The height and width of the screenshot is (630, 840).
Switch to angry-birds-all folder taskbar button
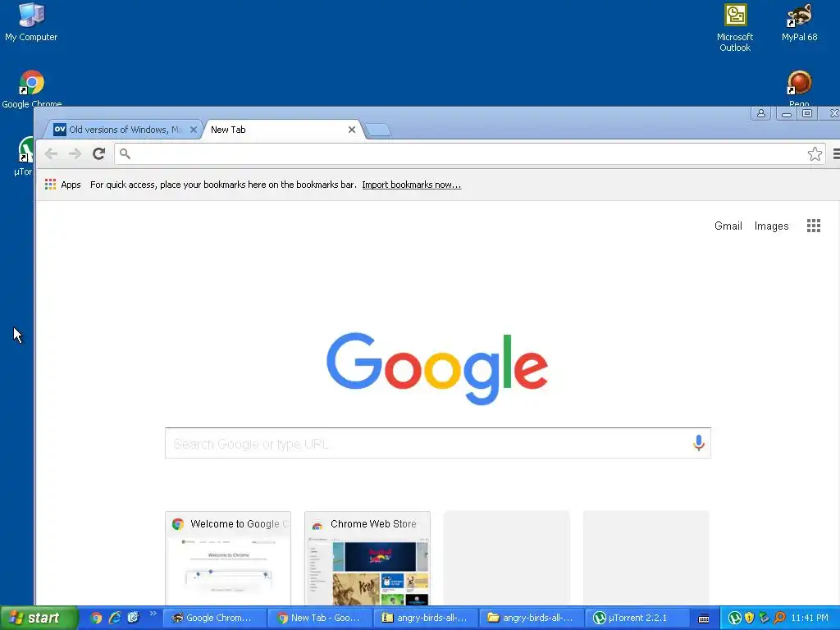tap(532, 619)
